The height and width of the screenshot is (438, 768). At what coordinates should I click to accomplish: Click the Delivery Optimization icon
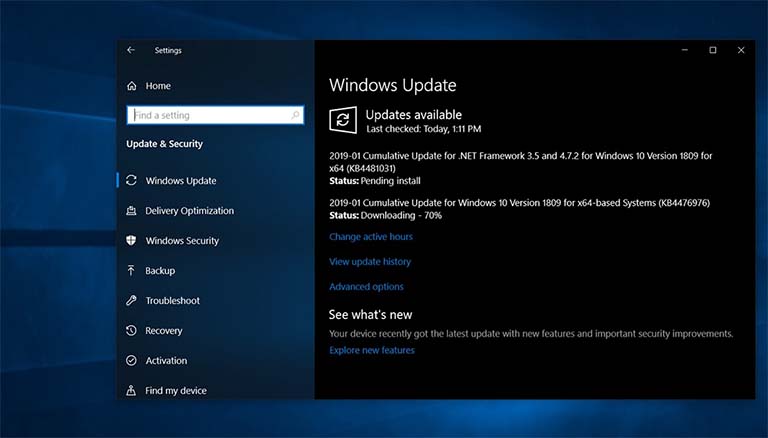[x=131, y=211]
